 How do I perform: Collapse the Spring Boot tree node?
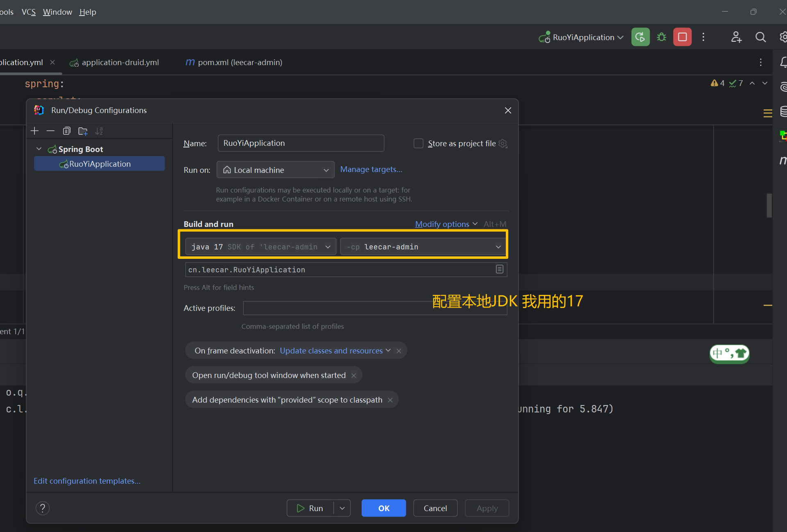[39, 149]
